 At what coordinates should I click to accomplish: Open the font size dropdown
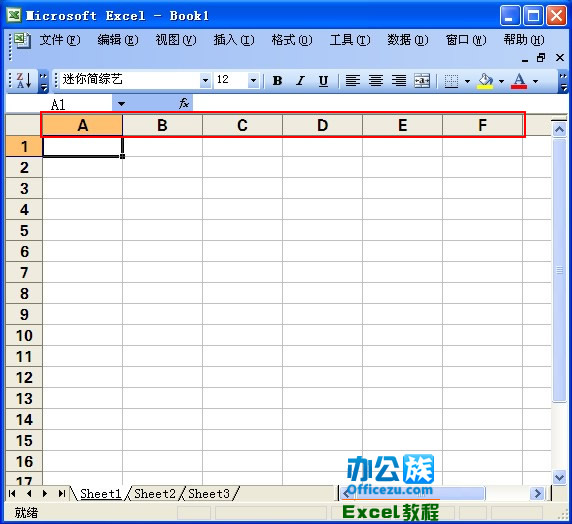(253, 80)
